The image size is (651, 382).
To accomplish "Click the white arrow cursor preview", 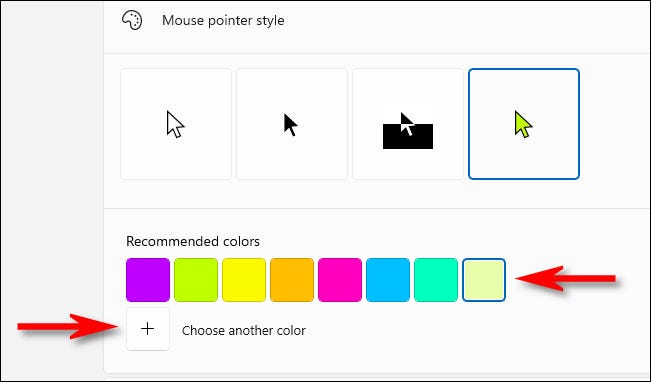I will coord(175,124).
